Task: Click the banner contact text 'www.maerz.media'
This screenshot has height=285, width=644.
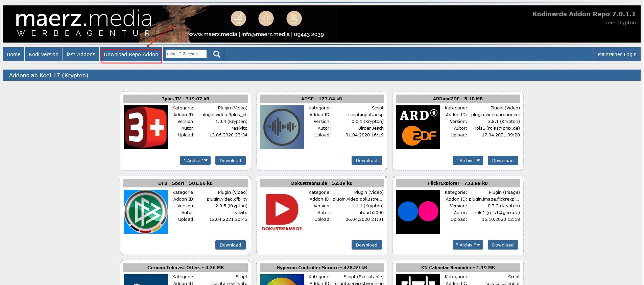Action: click(213, 34)
